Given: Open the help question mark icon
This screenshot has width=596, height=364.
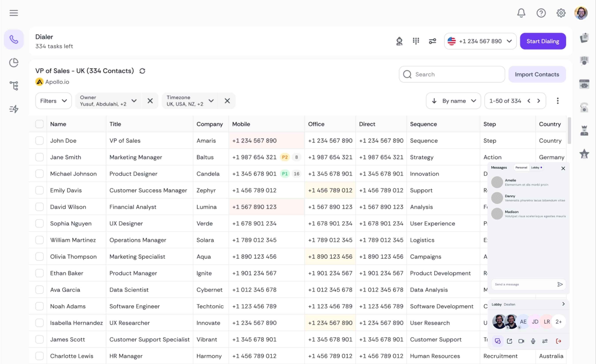Looking at the screenshot, I should pyautogui.click(x=541, y=13).
